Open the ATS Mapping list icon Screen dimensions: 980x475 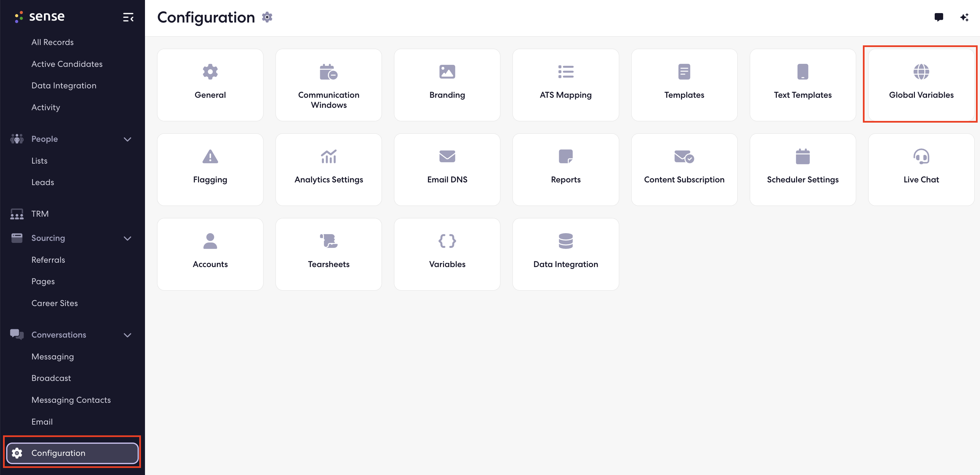tap(566, 72)
